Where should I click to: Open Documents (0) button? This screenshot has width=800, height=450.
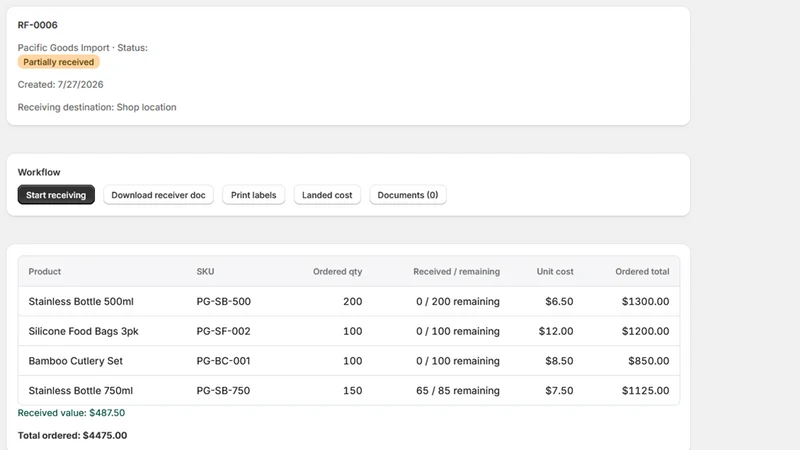(x=408, y=195)
